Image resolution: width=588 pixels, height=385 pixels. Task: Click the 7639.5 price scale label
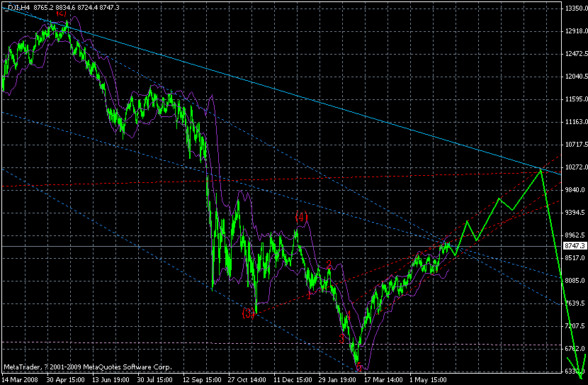pos(575,303)
